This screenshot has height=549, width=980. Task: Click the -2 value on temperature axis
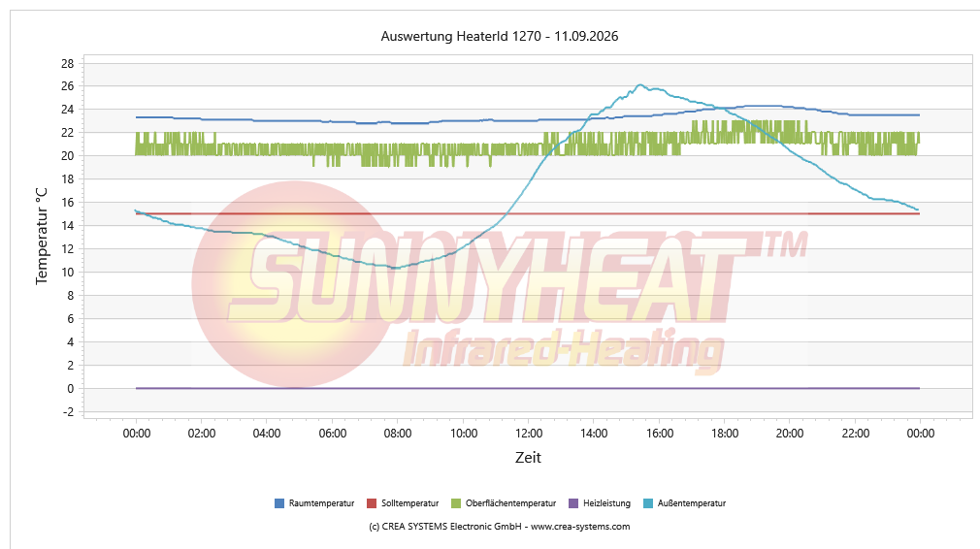[68, 412]
